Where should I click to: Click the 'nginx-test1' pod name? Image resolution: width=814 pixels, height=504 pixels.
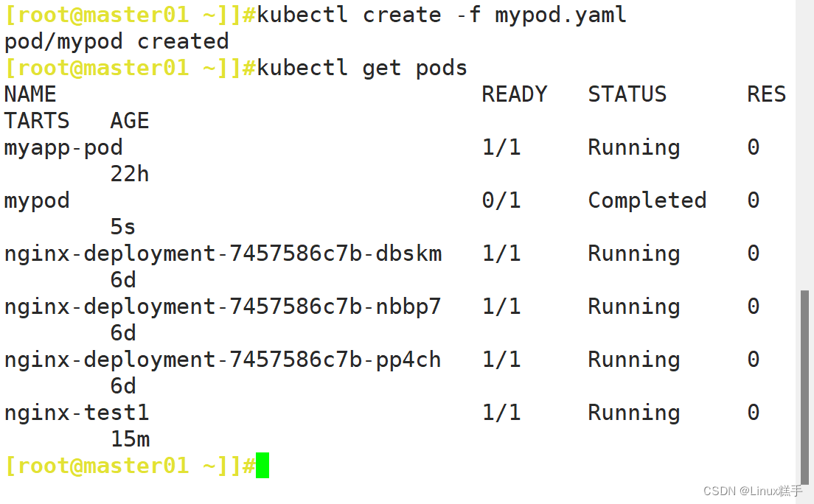[x=77, y=413]
